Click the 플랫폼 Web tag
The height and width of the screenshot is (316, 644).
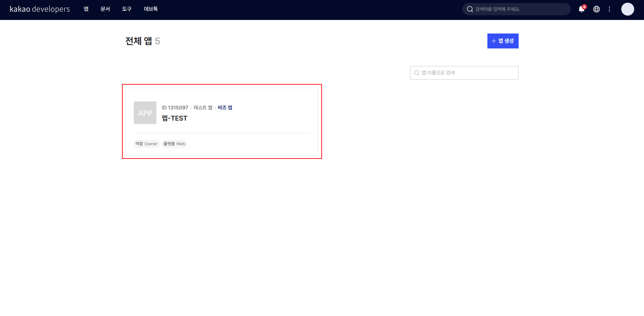coord(174,144)
